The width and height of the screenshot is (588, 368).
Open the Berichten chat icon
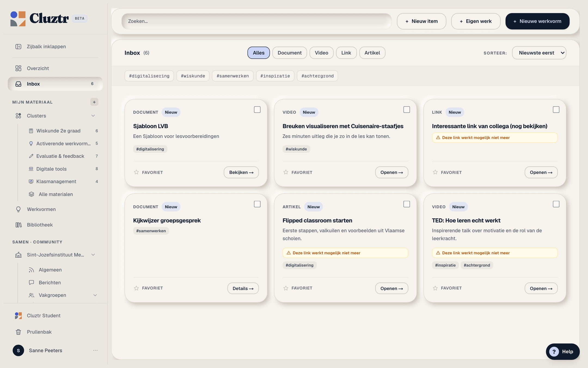coord(31,283)
